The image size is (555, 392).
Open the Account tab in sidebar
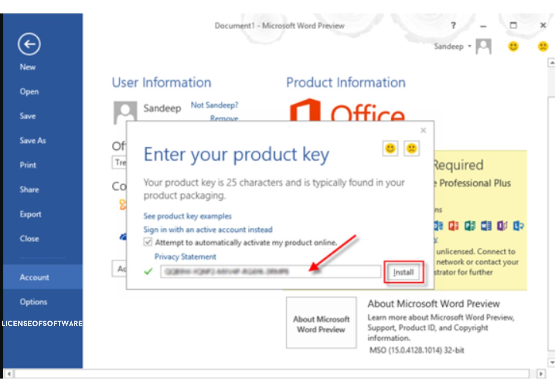pos(34,277)
